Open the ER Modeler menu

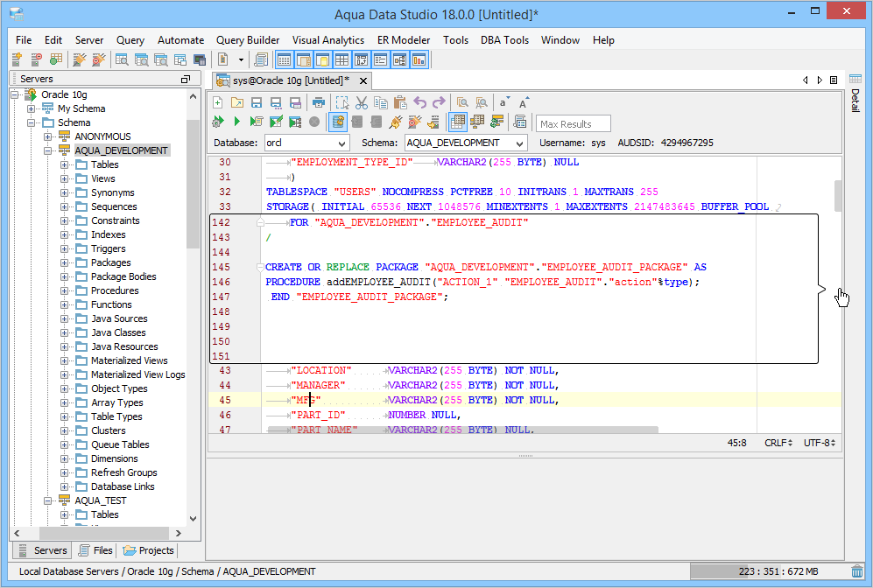click(x=404, y=40)
